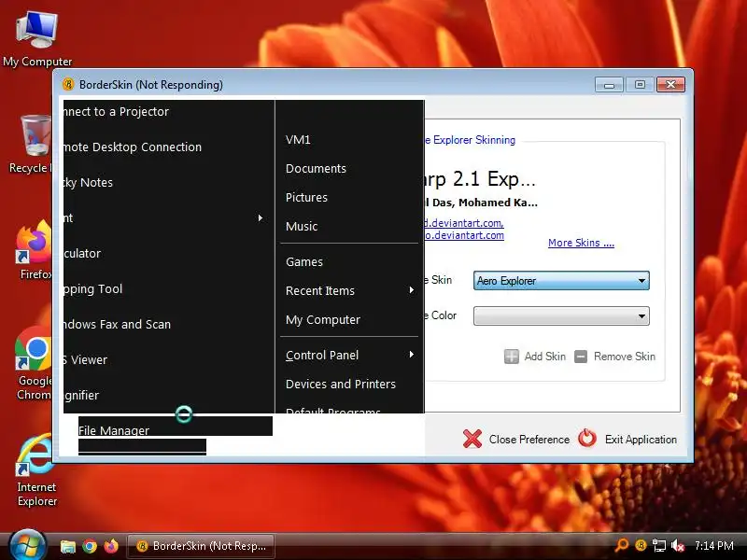Minimize the BorderSkin window
This screenshot has width=747, height=560.
609,85
